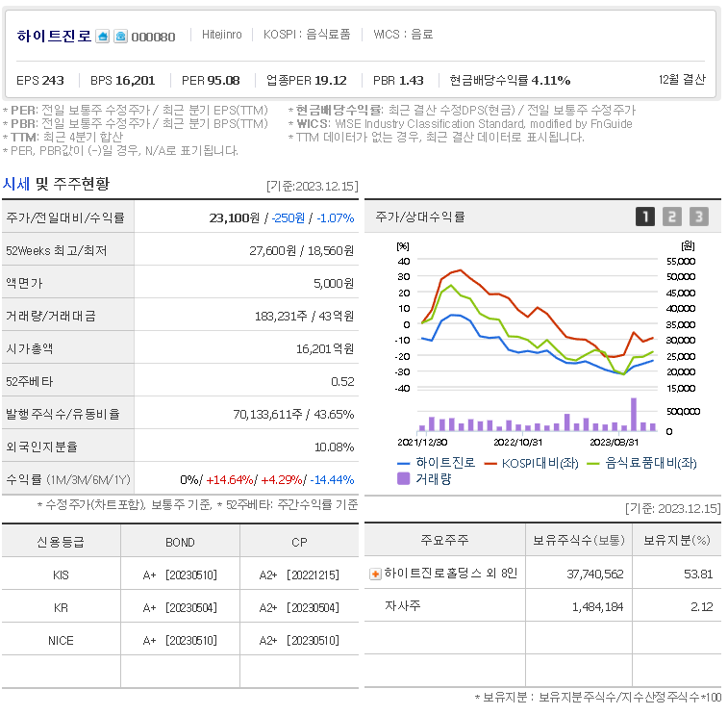Click the 2022/10/31 chart date label
728x715 pixels.
click(517, 443)
